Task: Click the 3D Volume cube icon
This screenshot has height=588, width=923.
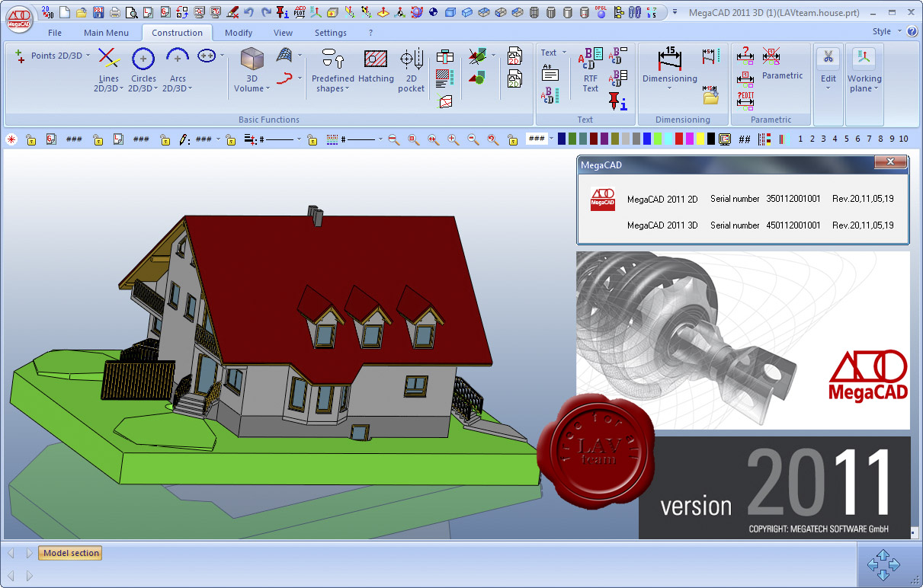Action: coord(252,58)
